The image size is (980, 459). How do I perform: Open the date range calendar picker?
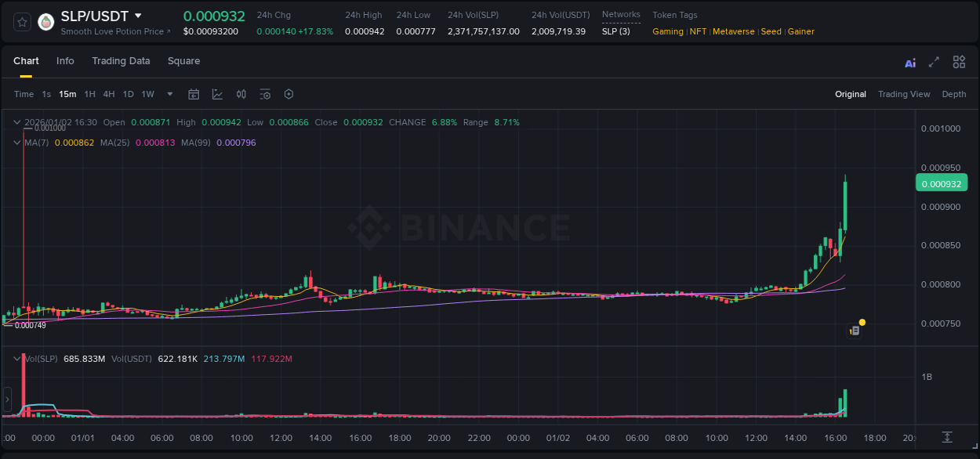[x=194, y=94]
